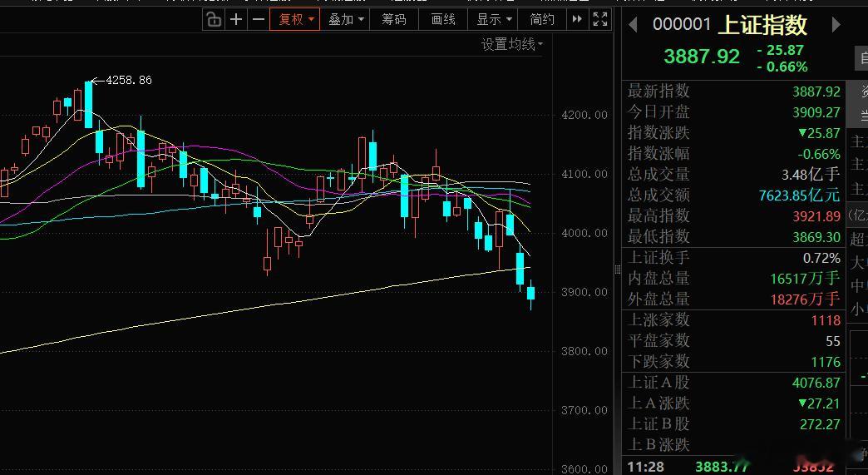Screen dimensions: 868x475
Task: Click the panel splitter handle beside chart
Action: pos(617,270)
